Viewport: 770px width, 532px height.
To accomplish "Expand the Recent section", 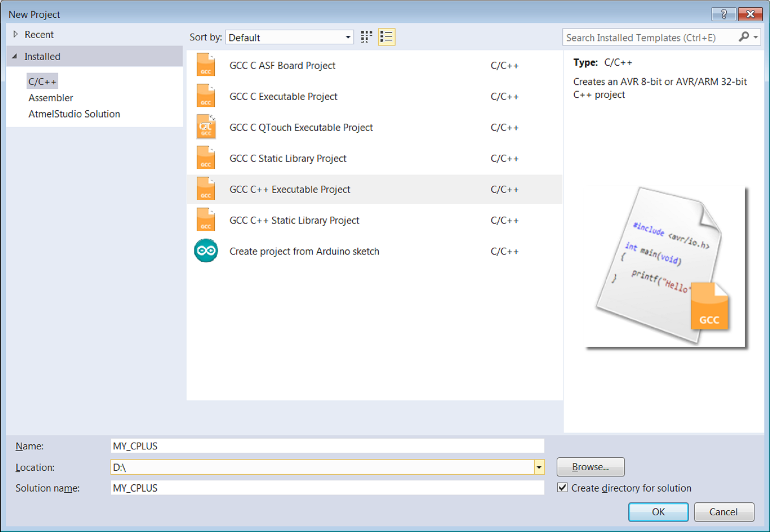I will (15, 34).
